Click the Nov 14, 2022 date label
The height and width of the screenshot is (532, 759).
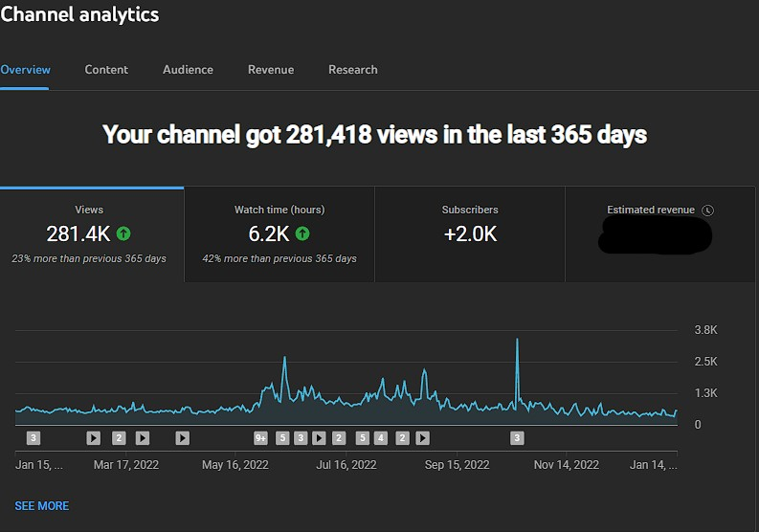coord(567,465)
